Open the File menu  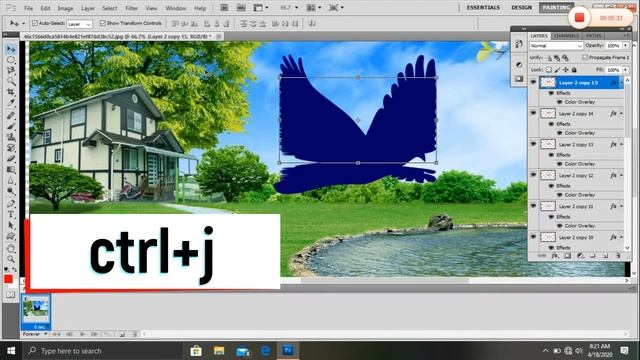pos(29,8)
